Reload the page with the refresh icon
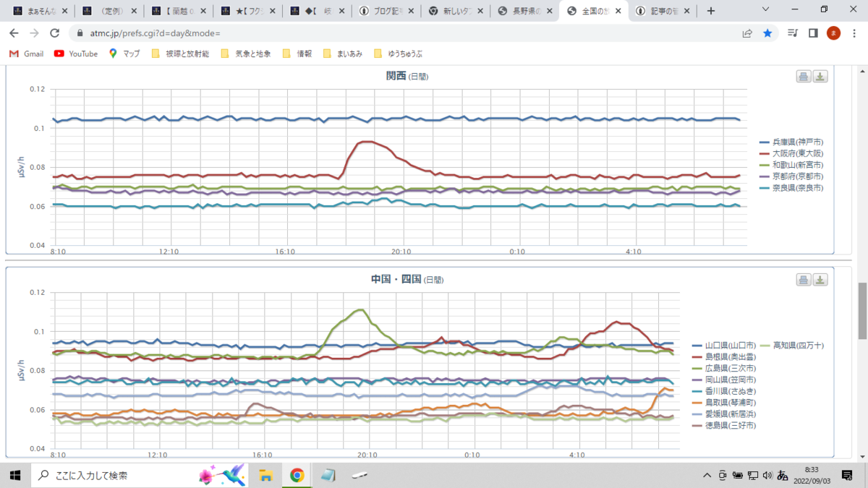 (x=54, y=33)
